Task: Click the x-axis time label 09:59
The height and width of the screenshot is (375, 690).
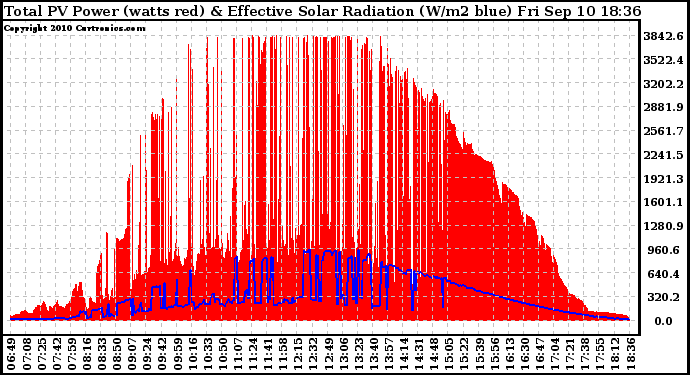Action: 177,354
